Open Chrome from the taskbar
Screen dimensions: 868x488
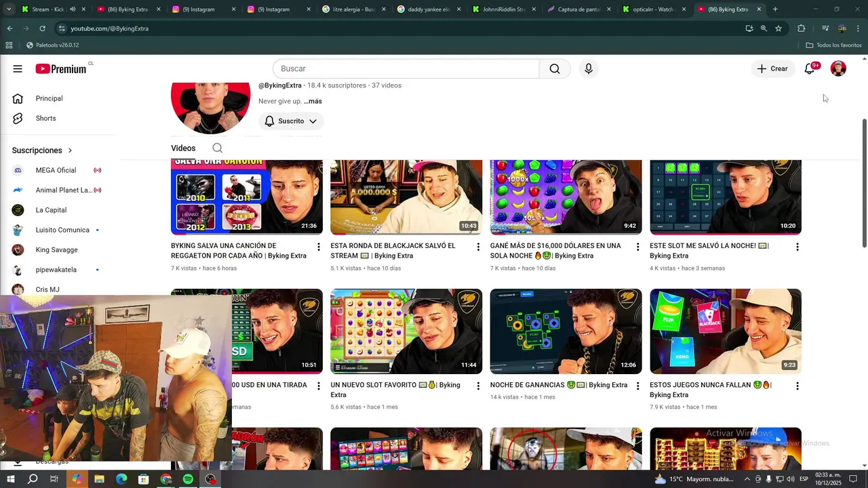pyautogui.click(x=166, y=479)
